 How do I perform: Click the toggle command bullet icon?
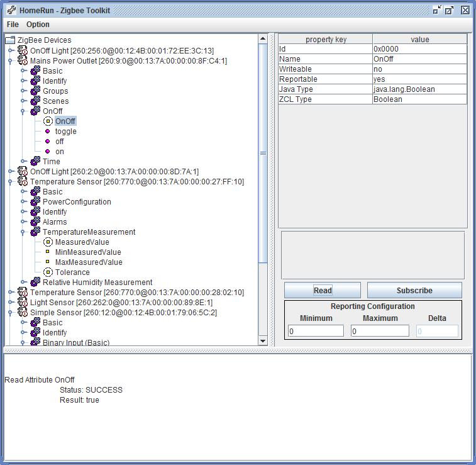[x=47, y=132]
